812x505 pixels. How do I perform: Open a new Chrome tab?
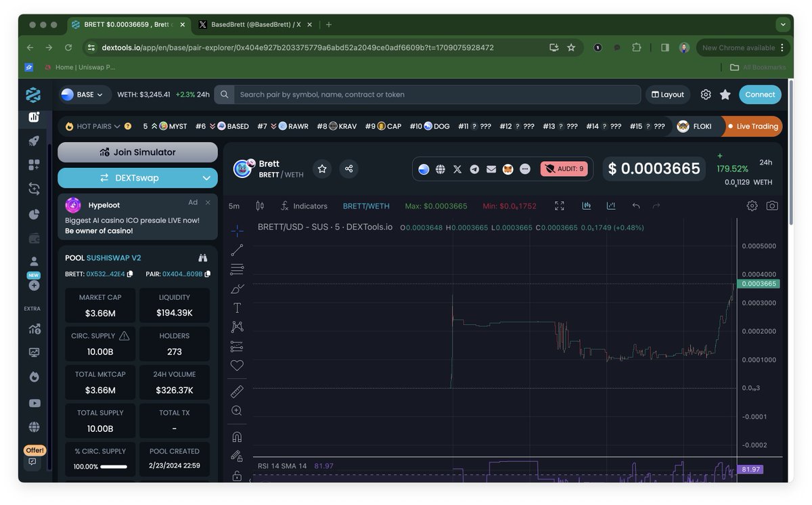click(329, 24)
